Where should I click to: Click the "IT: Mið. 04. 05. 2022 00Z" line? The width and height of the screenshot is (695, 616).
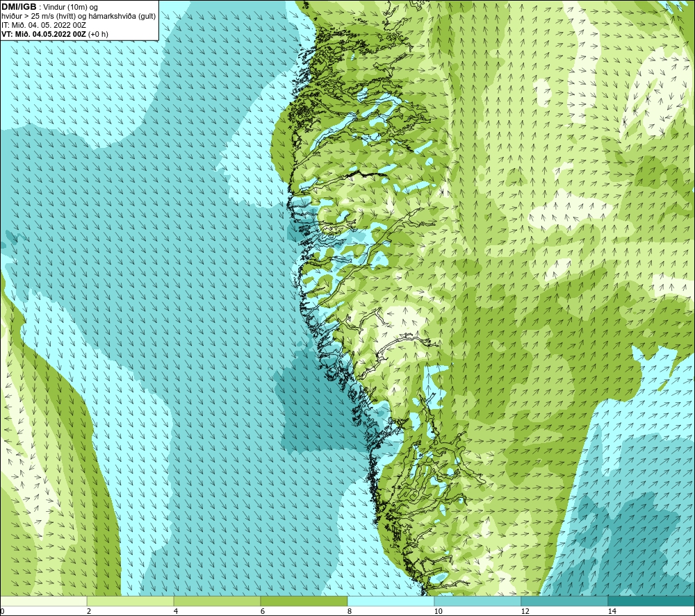point(44,25)
